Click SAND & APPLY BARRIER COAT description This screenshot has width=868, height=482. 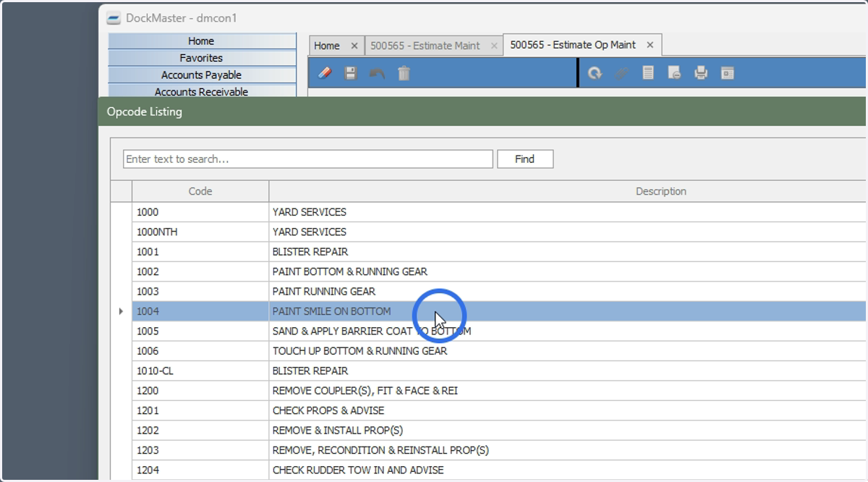372,331
